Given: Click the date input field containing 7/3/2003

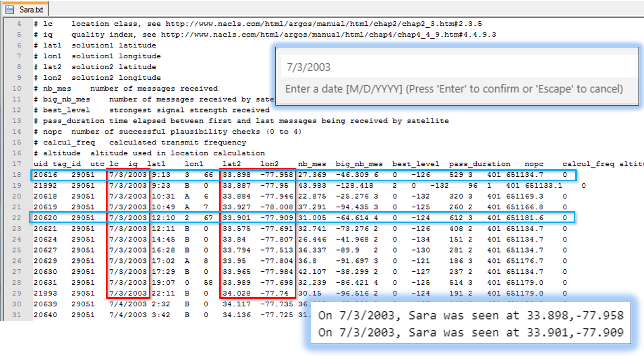Looking at the screenshot, I should (x=456, y=67).
